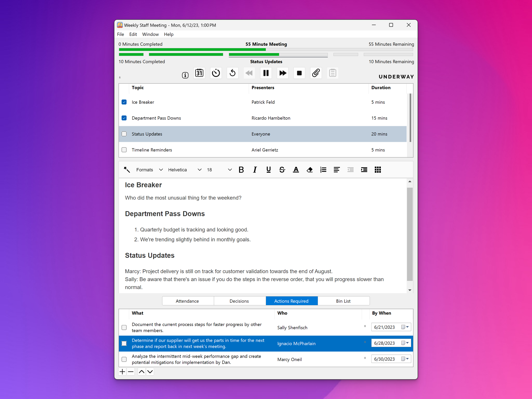Switch to the Decisions tab
Screen dimensions: 532x399
(239, 301)
